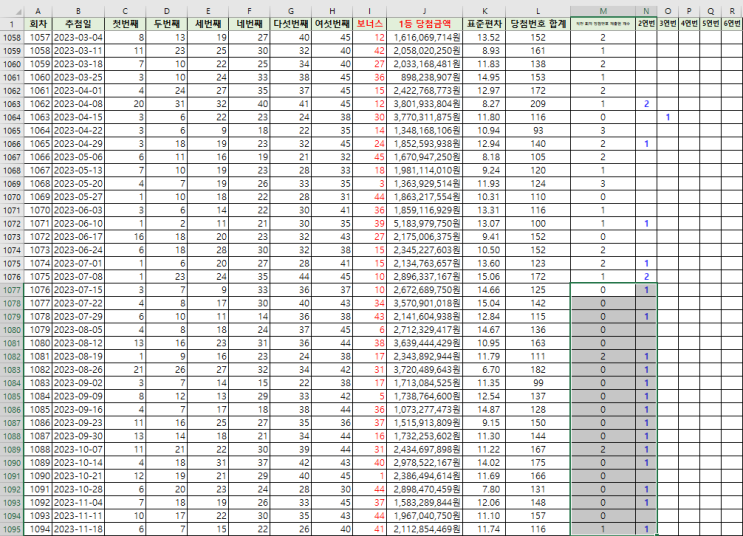Select the date cell 2023-07-15
This screenshot has width=743, height=536.
coord(78,290)
